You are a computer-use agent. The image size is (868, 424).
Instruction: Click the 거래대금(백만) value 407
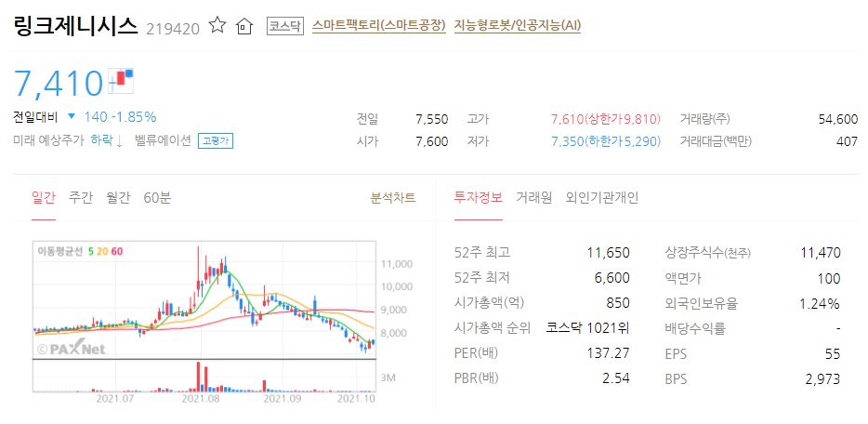[847, 141]
